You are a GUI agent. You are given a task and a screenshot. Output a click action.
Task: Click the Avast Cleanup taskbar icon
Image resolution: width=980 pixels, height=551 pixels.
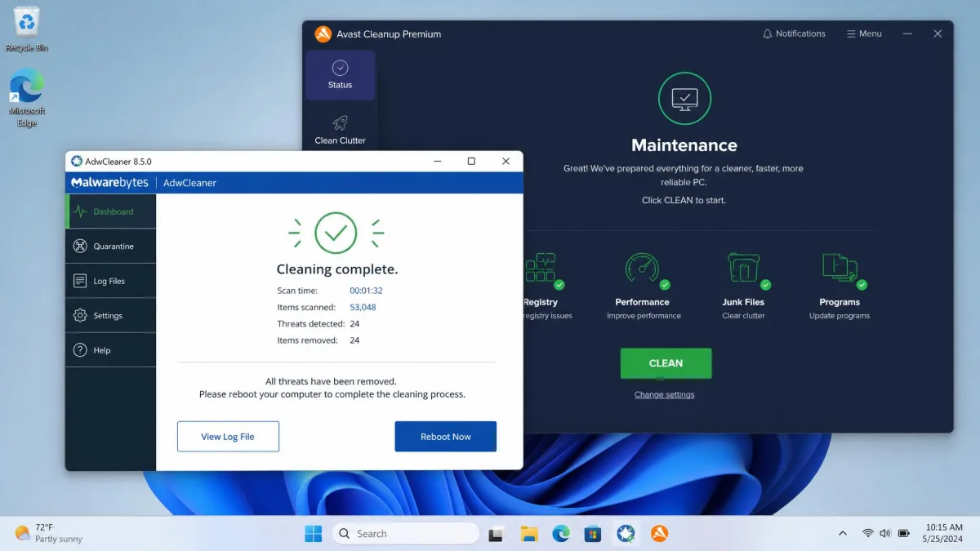point(660,534)
